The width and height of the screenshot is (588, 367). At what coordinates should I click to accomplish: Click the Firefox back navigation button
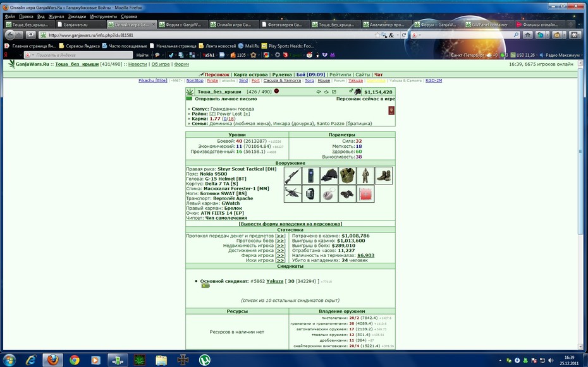(10, 35)
